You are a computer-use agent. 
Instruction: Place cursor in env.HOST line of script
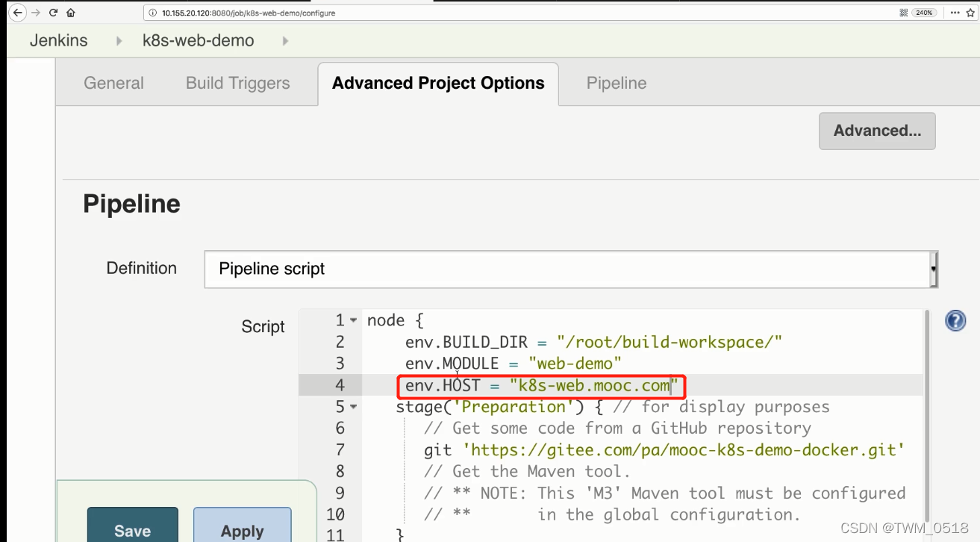(540, 385)
